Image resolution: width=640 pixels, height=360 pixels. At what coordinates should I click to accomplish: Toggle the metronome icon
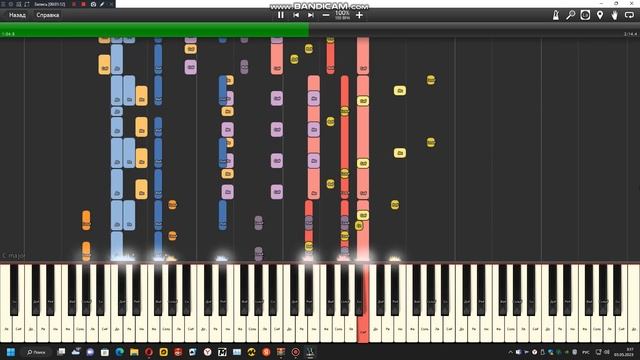(556, 15)
